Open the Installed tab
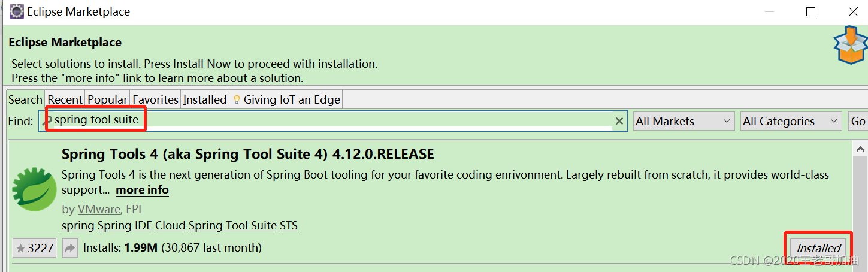Image resolution: width=868 pixels, height=272 pixels. click(205, 99)
